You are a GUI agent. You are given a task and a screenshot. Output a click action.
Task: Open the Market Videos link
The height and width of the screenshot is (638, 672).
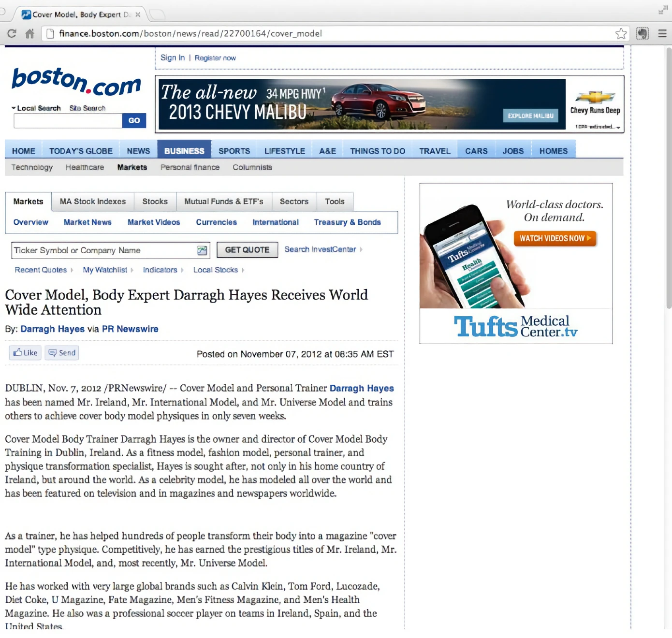click(x=154, y=222)
